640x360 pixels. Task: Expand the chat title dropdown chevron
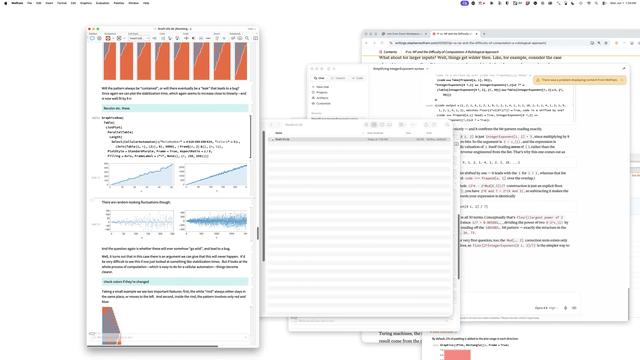pyautogui.click(x=427, y=69)
